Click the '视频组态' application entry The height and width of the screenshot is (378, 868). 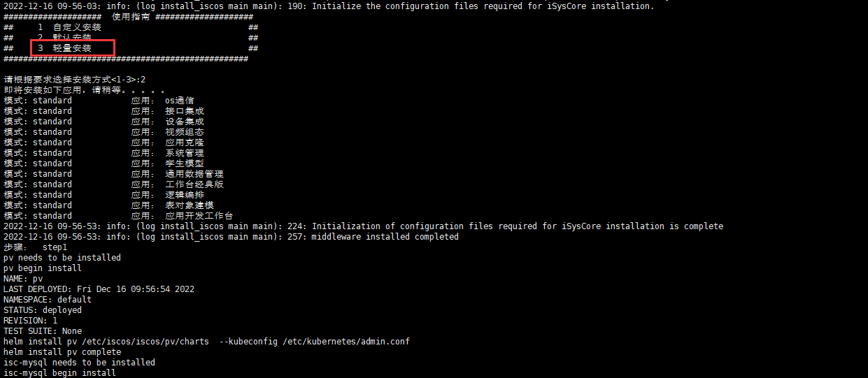click(184, 132)
